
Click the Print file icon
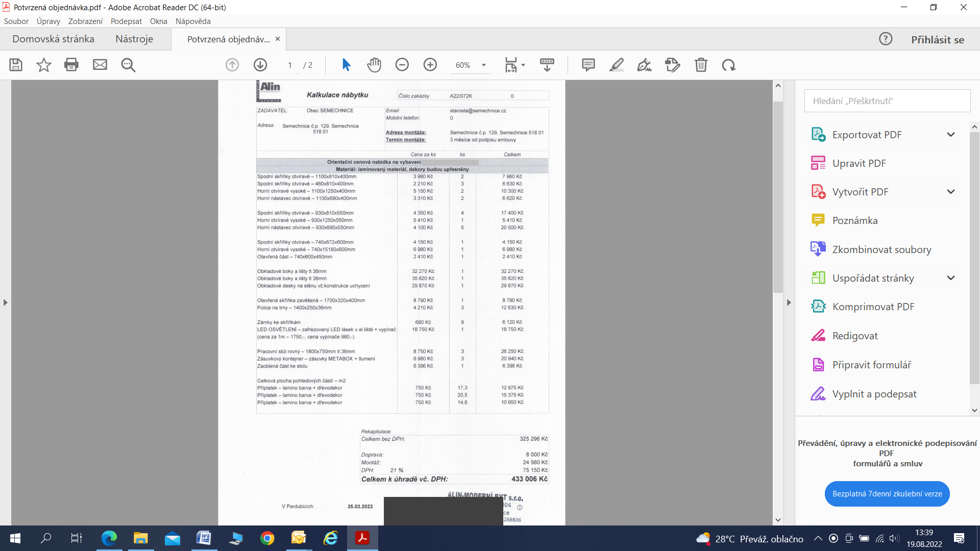pos(71,65)
